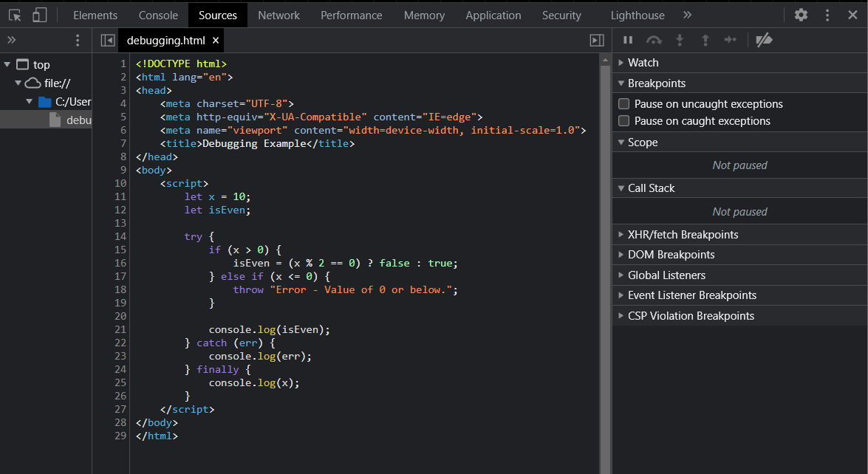Collapse the C:/User folder node
868x474 pixels.
pyautogui.click(x=30, y=102)
